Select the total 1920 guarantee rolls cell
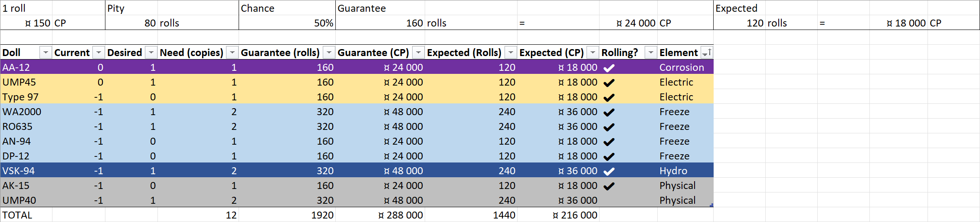Screen dimensions: 980x222 [x=287, y=215]
